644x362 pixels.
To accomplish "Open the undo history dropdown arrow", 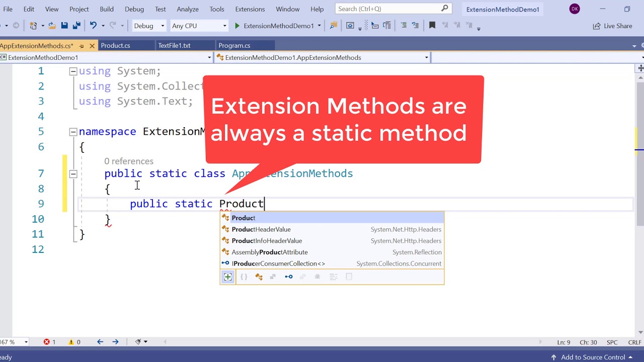I will pos(103,26).
